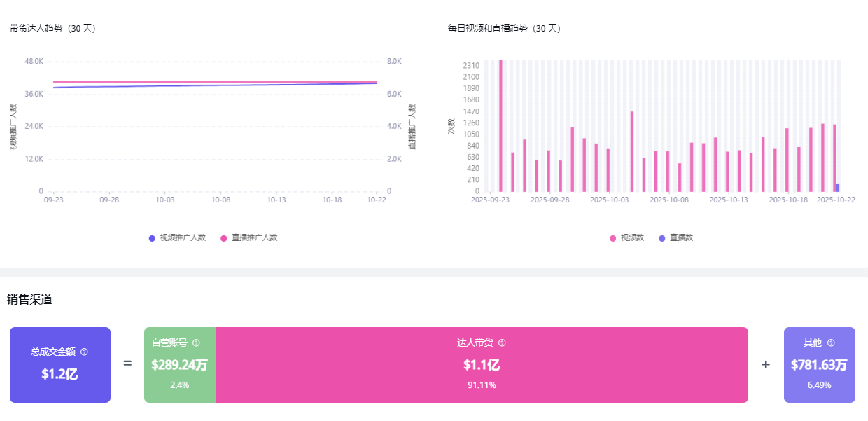Toggle the 视频推广人数 legend series
The image size is (868, 421).
click(177, 238)
